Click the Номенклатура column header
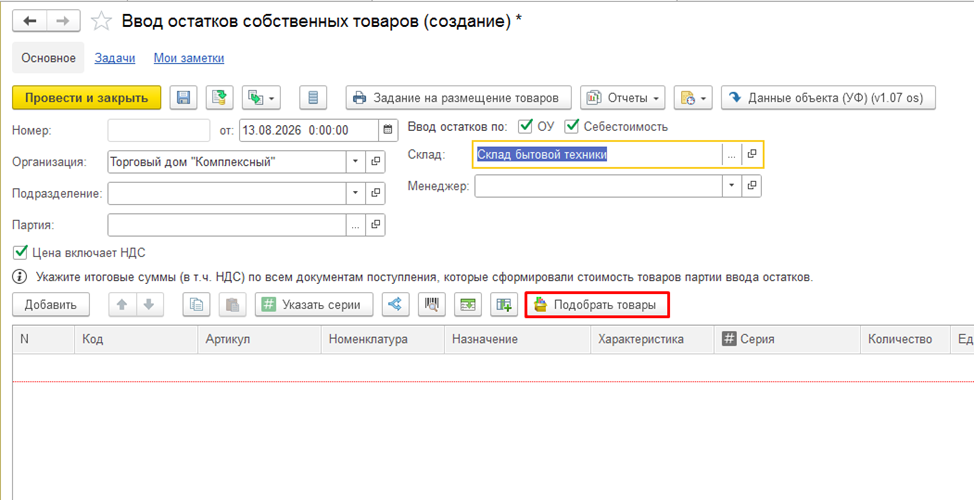Viewport: 974px width, 500px height. point(383,339)
